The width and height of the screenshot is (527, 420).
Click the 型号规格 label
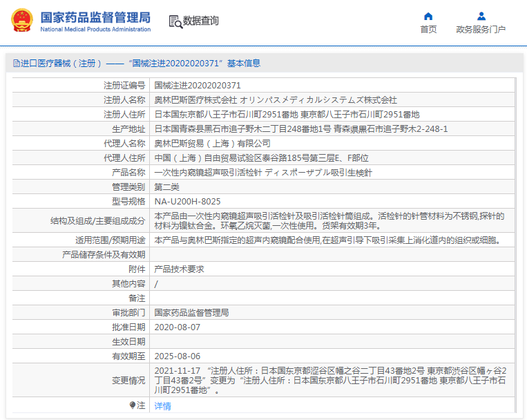128,202
